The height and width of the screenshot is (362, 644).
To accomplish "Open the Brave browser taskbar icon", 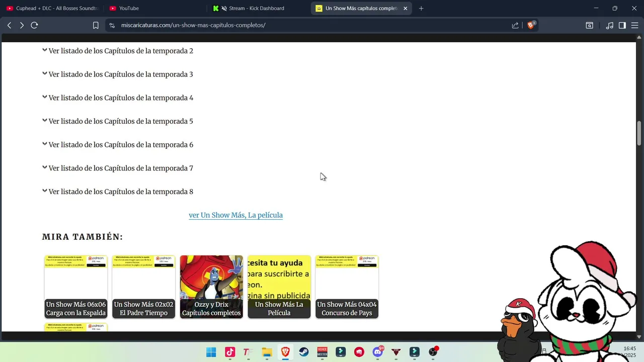I will [285, 352].
